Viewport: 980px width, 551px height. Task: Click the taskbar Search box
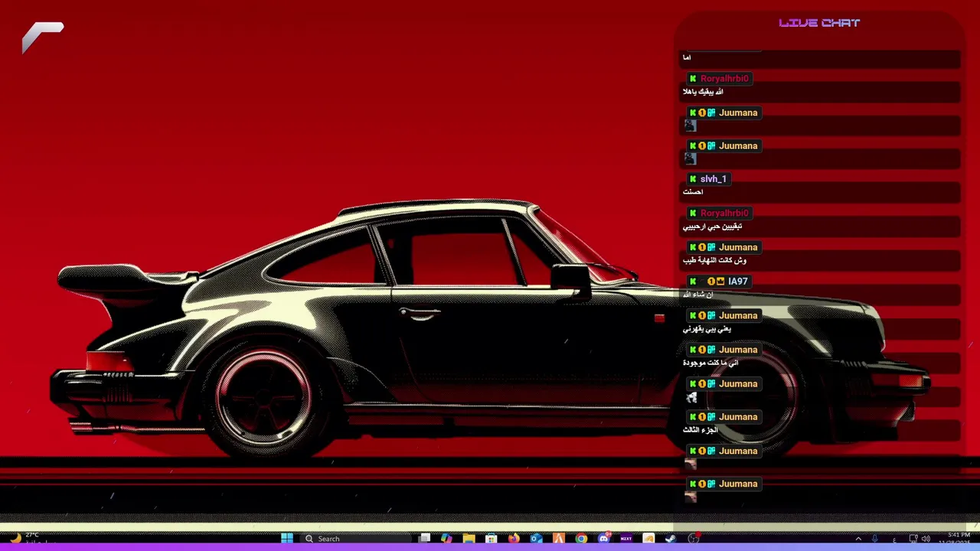click(x=358, y=539)
